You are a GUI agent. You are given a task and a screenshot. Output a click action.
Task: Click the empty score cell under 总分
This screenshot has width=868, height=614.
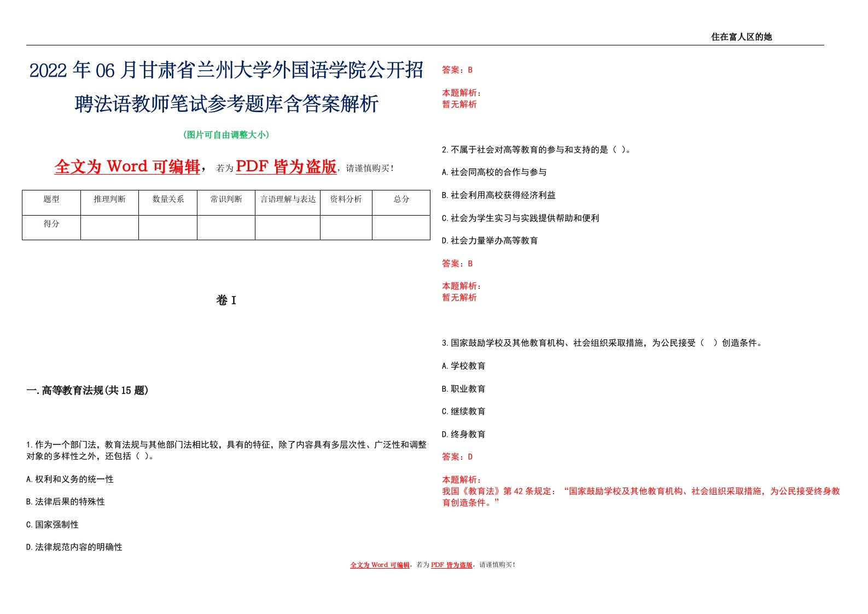[x=401, y=228]
